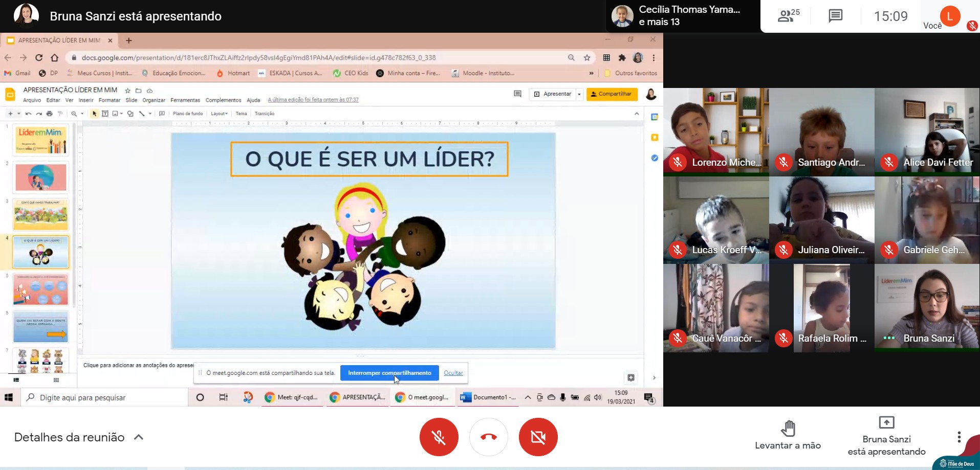Raise hand with Levantar a mão
The width and height of the screenshot is (980, 470).
click(x=788, y=435)
